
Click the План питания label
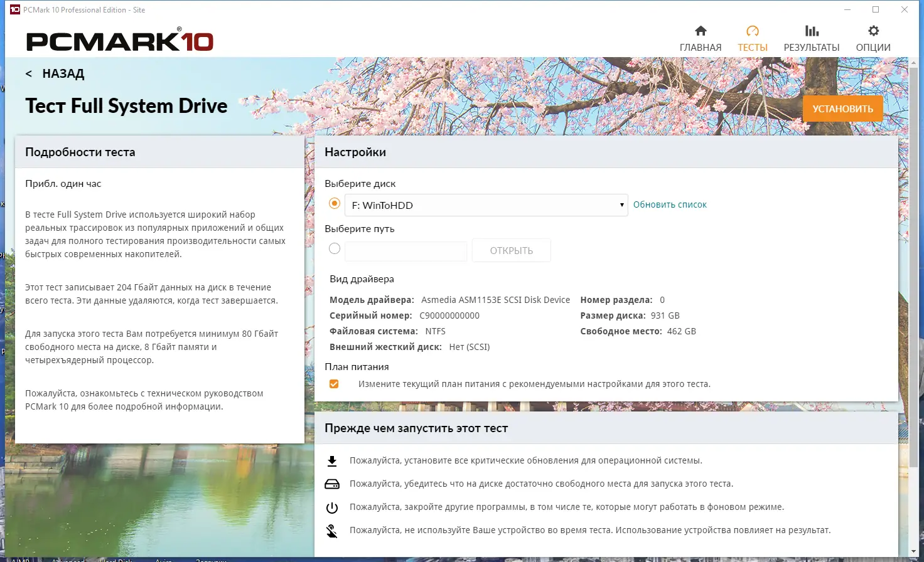(x=357, y=367)
